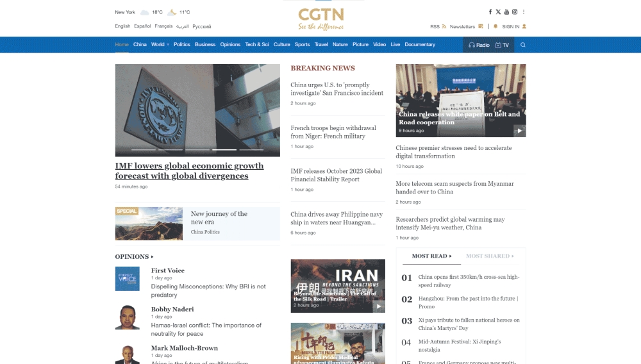The width and height of the screenshot is (641, 364).
Task: Open CGTN X (Twitter) icon
Action: [x=498, y=12]
